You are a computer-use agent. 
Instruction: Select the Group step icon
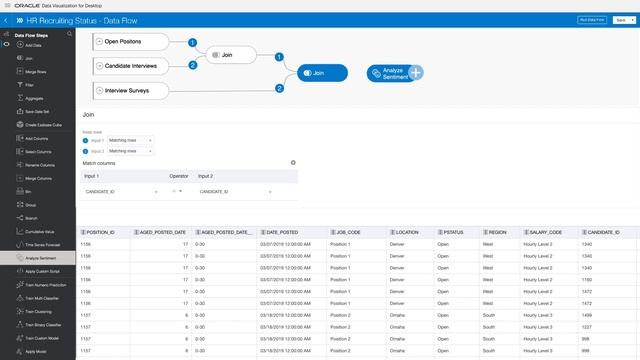point(20,204)
